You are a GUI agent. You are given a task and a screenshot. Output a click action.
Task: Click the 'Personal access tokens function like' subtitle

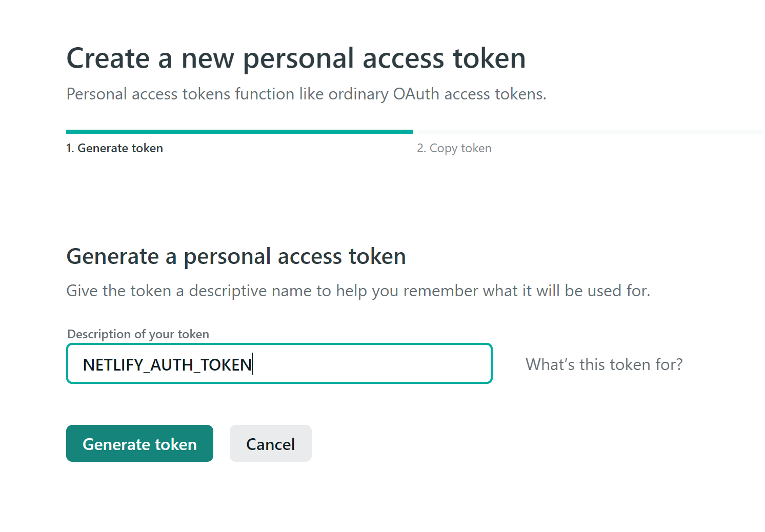click(306, 94)
